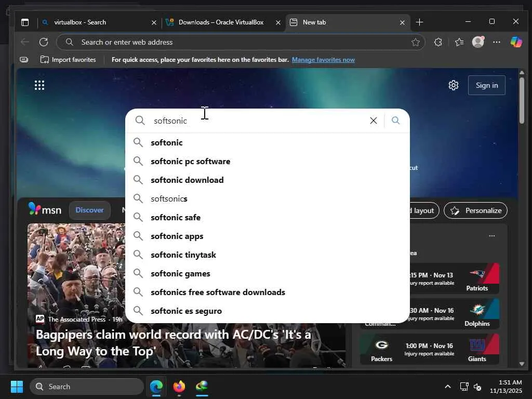Choose suggestion softonic apps
Image resolution: width=532 pixels, height=399 pixels.
pos(268,236)
